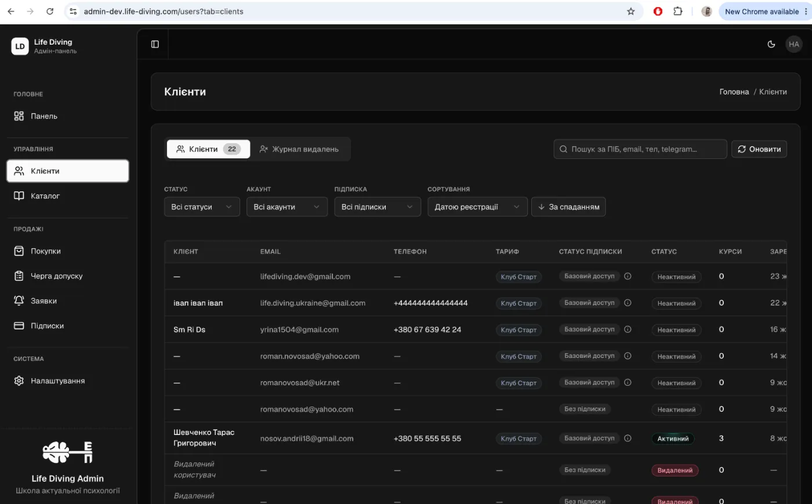Show subscription info for nosov.andrii18@gmail.com
Image resolution: width=812 pixels, height=504 pixels.
[x=628, y=438]
